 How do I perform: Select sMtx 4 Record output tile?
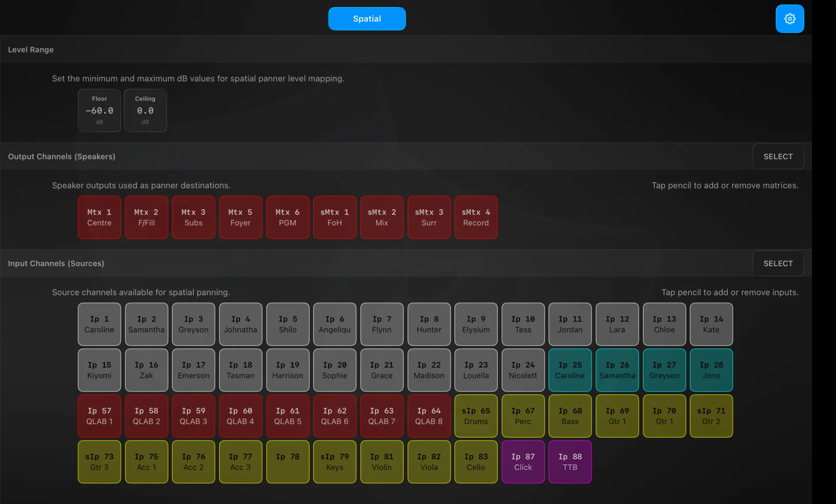point(476,217)
